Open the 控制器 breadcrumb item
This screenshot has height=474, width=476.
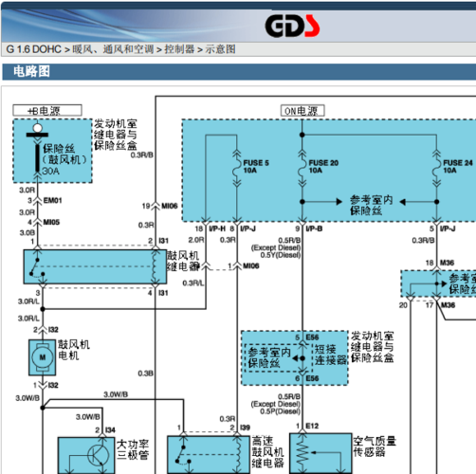click(179, 49)
